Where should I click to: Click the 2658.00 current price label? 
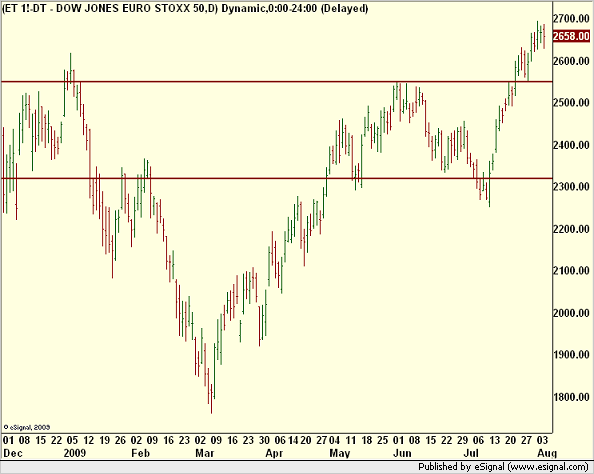pos(571,36)
